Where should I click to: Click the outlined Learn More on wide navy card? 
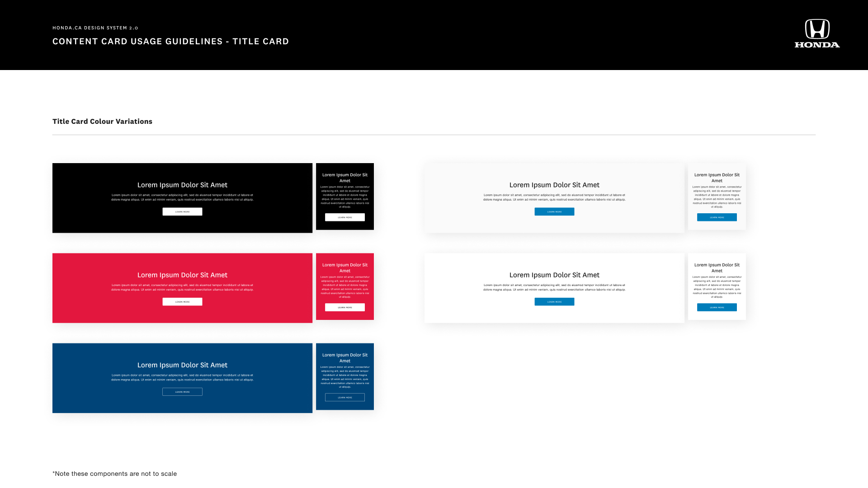182,392
